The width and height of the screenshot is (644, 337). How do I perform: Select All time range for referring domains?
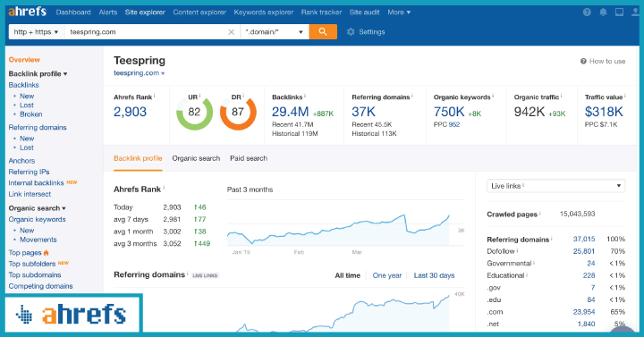[x=347, y=275]
